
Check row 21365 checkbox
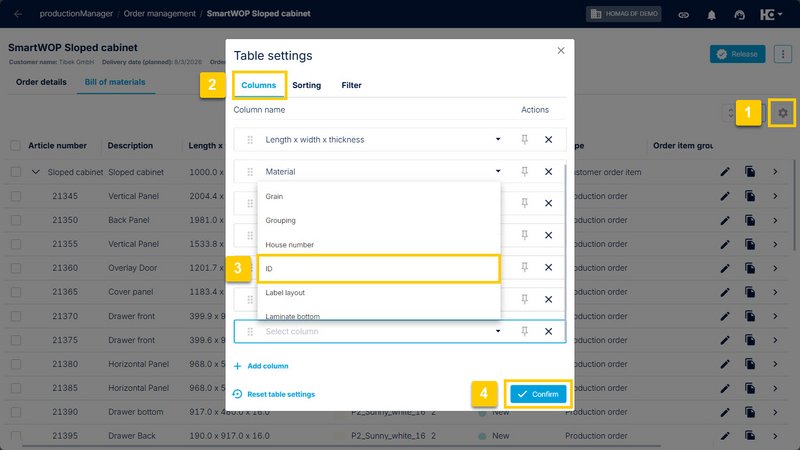click(15, 292)
